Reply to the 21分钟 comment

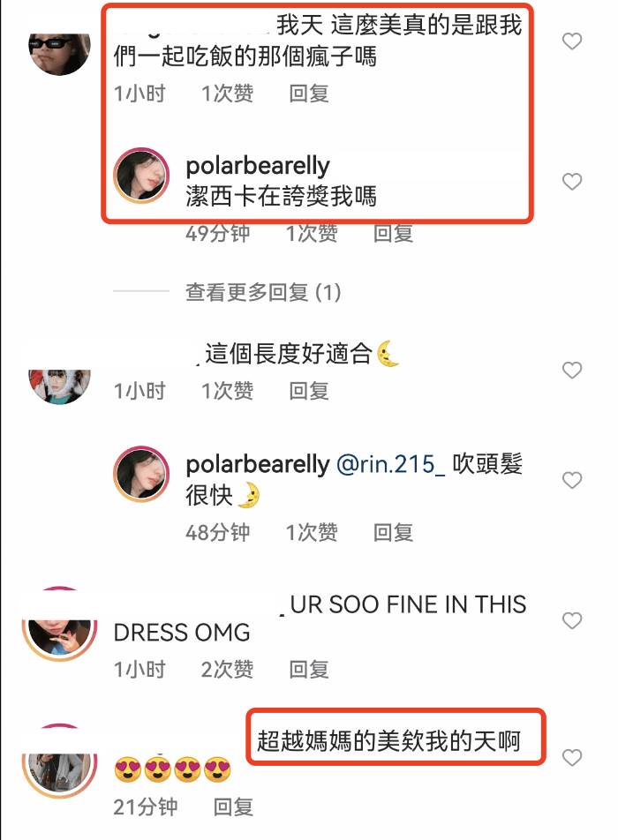(233, 806)
